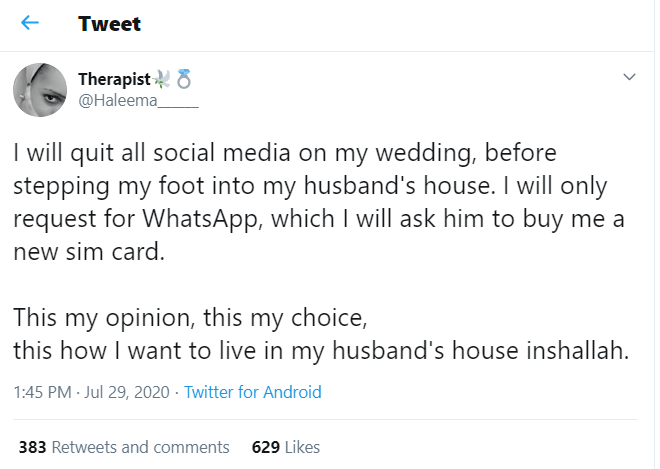This screenshot has height=469, width=660.
Task: Click the 383 retweet count number
Action: [32, 447]
